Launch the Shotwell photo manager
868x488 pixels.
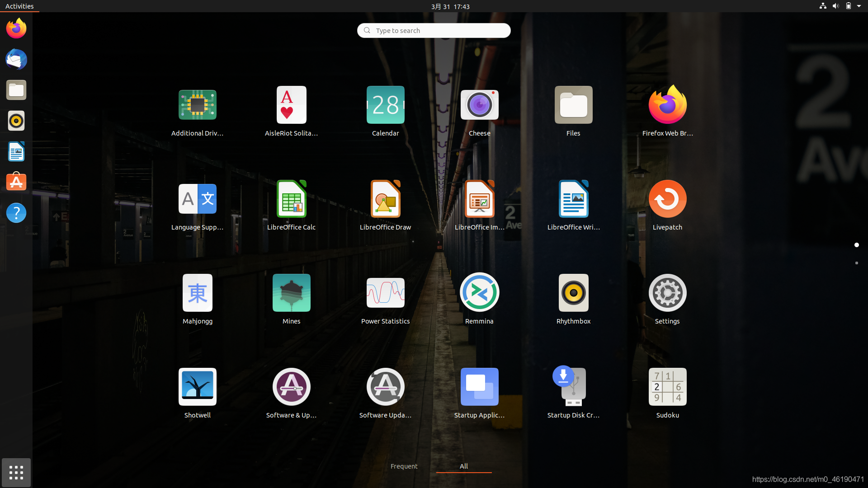pos(197,387)
